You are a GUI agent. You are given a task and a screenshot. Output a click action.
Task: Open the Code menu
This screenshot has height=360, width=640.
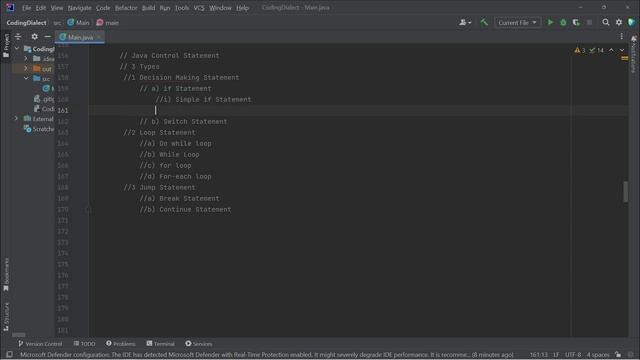coord(103,8)
